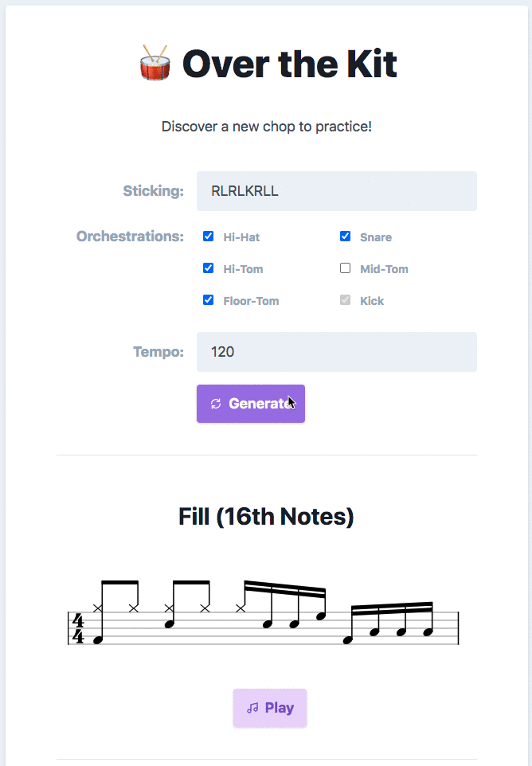Screen dimensions: 532x766
Task: Toggle the Hi-Tom checkbox
Action: click(x=208, y=268)
